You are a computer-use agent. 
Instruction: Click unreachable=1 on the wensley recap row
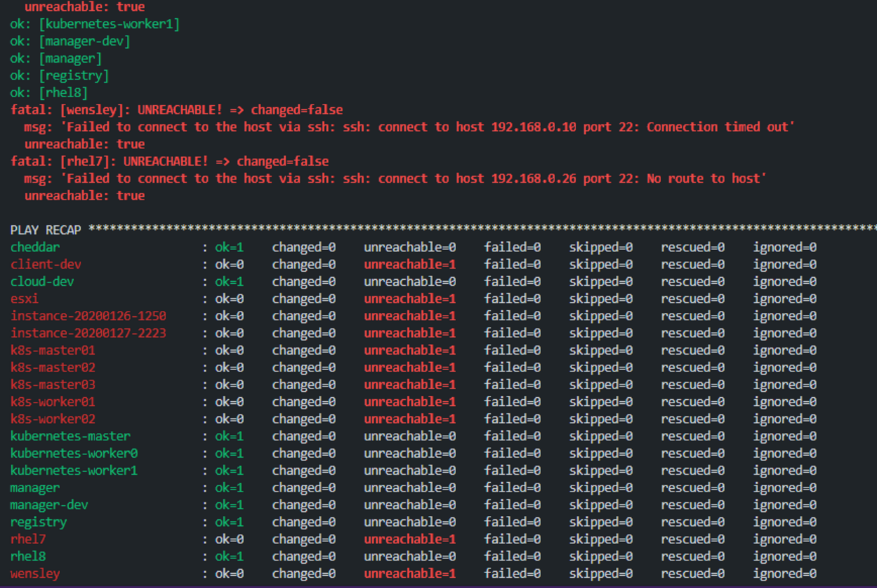click(x=409, y=574)
